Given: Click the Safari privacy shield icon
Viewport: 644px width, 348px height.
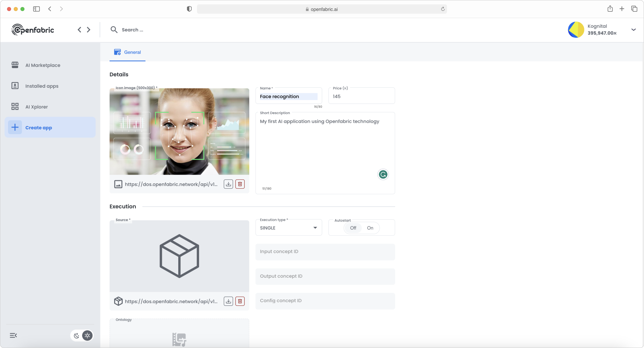Looking at the screenshot, I should click(189, 9).
